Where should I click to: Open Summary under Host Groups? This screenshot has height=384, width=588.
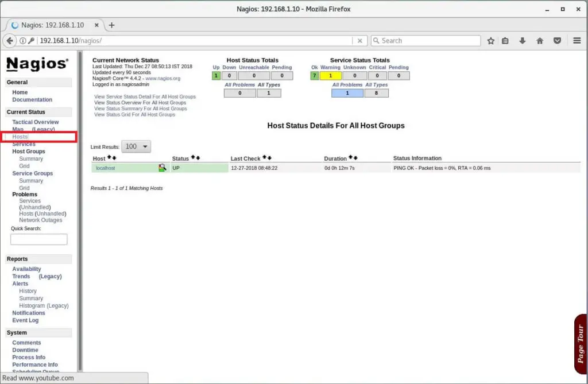click(x=31, y=159)
